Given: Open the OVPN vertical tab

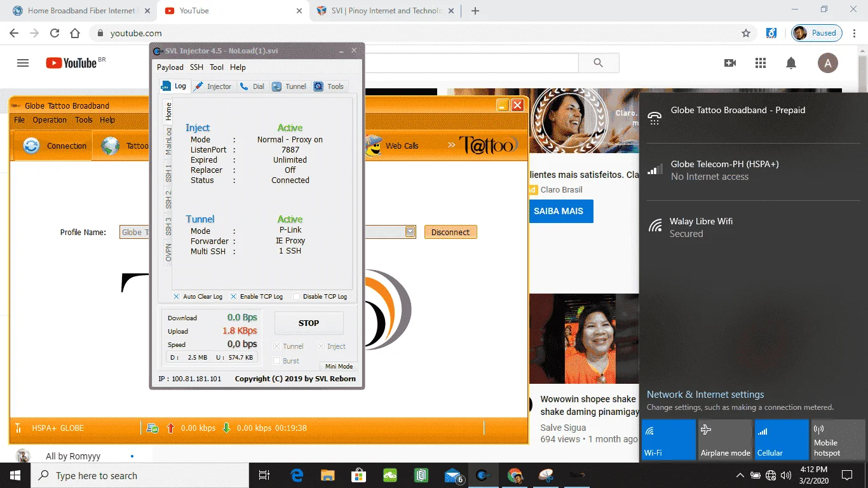Looking at the screenshot, I should click(x=168, y=252).
